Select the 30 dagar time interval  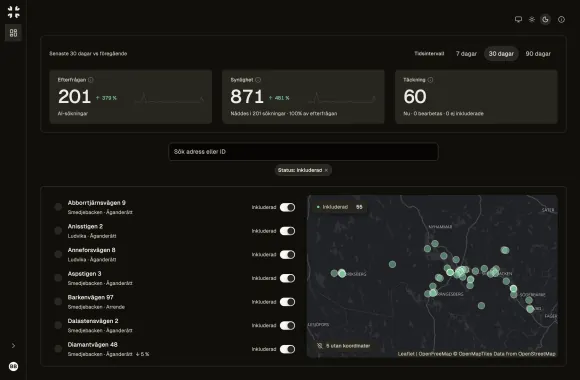click(501, 54)
